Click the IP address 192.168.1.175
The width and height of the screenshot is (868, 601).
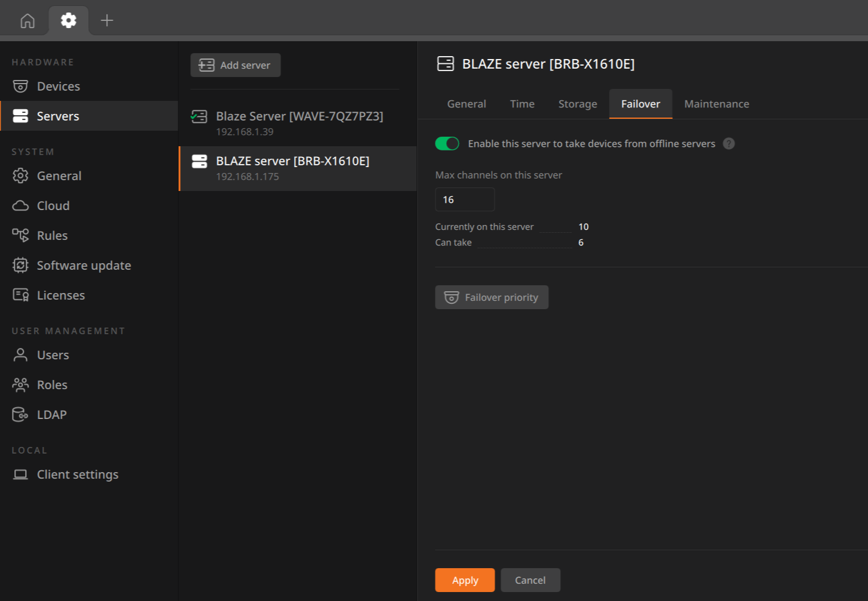point(248,177)
